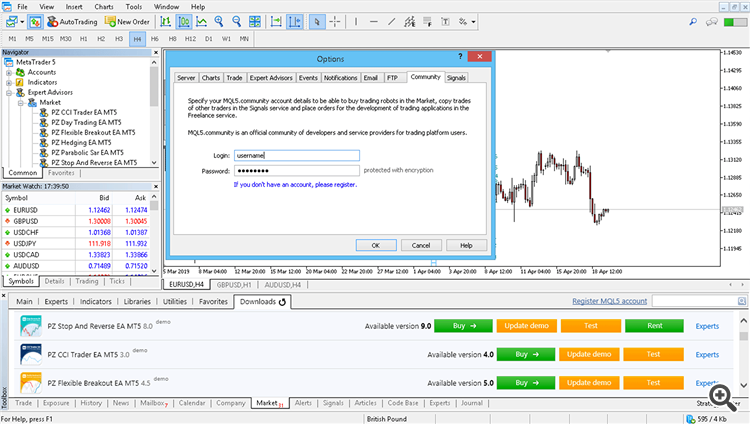Image resolution: width=750 pixels, height=424 pixels.
Task: Click the new chart toolbar icon
Action: click(x=11, y=22)
